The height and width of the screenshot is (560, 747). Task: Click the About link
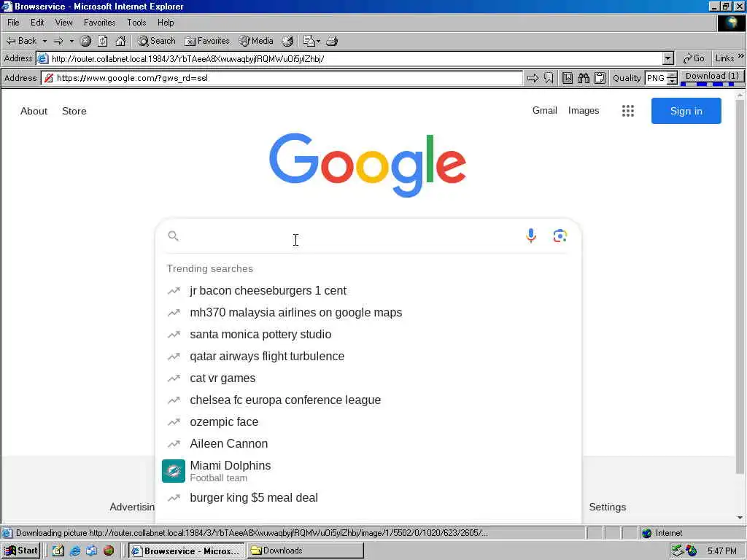pyautogui.click(x=34, y=111)
